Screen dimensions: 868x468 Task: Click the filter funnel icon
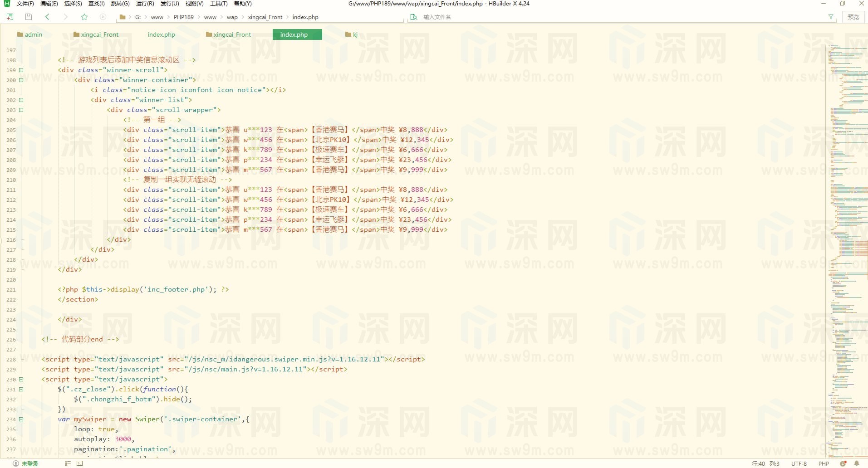(x=830, y=17)
